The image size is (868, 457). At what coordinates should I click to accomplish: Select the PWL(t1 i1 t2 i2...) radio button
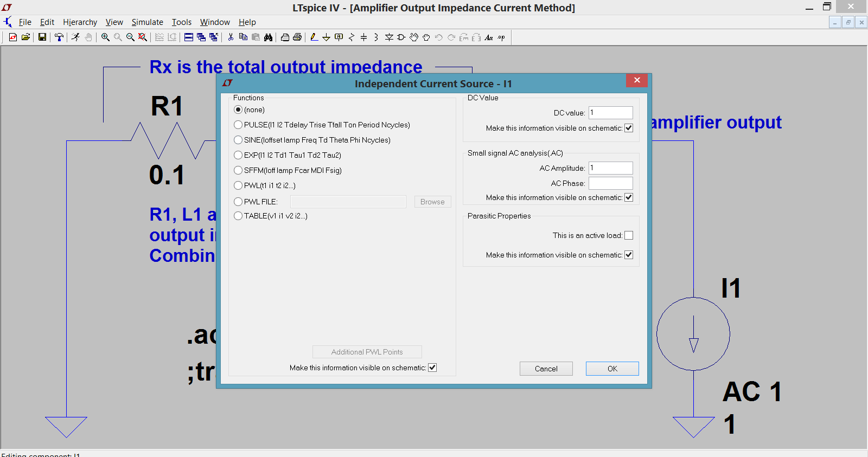point(238,185)
